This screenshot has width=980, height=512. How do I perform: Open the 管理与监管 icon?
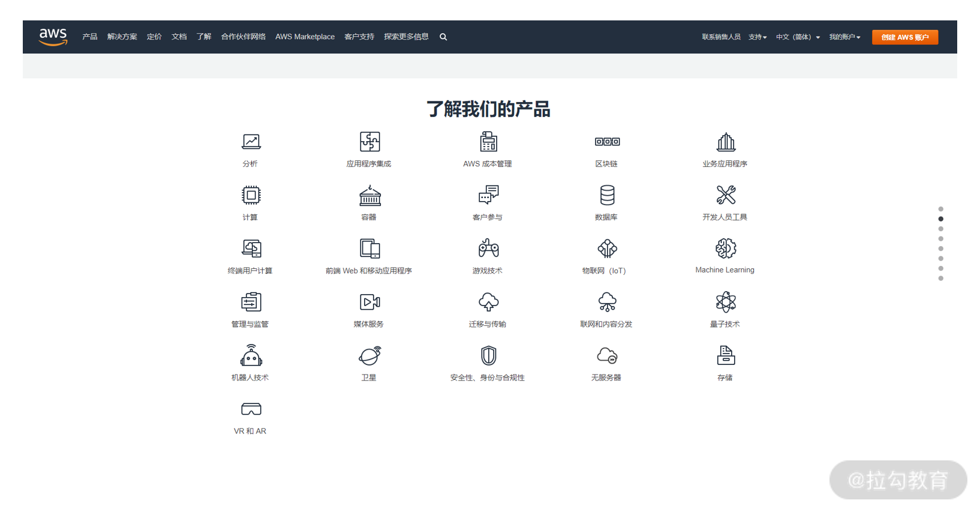(251, 302)
